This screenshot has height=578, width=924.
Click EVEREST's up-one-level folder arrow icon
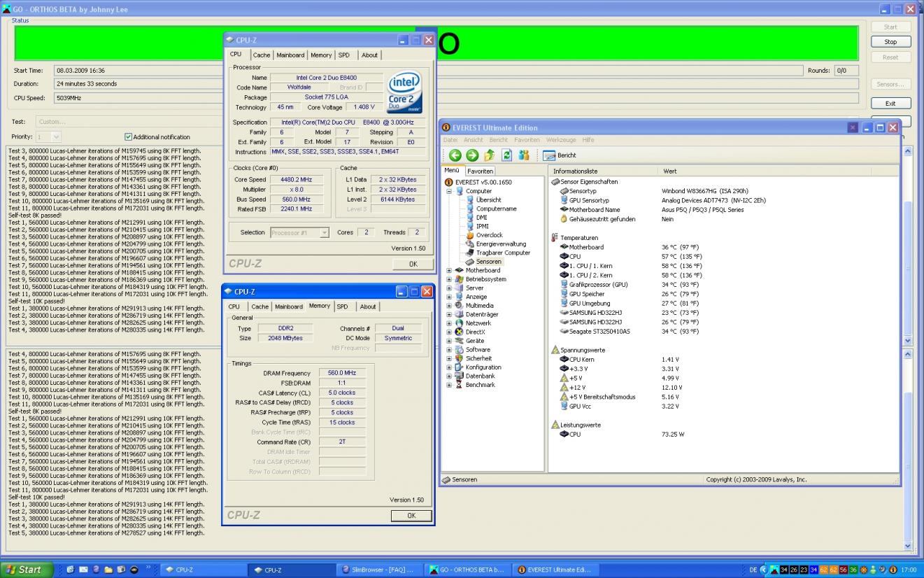click(x=489, y=155)
